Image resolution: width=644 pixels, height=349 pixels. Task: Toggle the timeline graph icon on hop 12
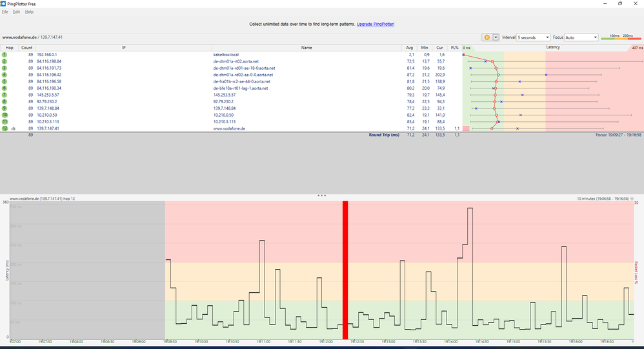pyautogui.click(x=13, y=128)
